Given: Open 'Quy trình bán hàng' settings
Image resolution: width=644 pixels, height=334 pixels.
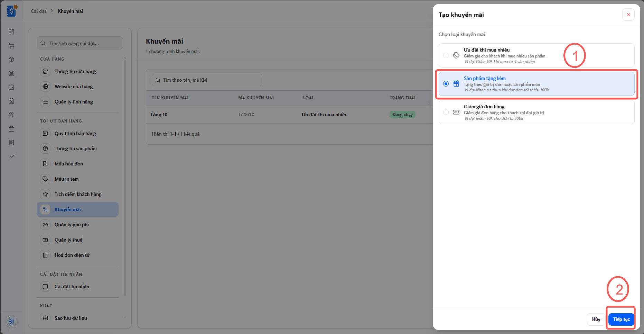Looking at the screenshot, I should click(x=77, y=133).
